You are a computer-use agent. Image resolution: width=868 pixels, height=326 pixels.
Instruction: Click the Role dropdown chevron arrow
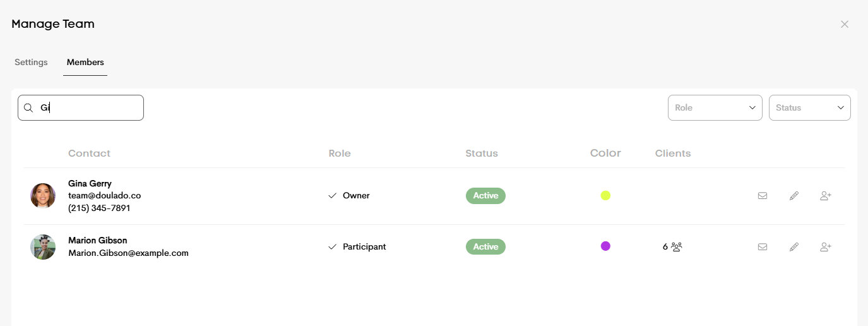(x=752, y=108)
